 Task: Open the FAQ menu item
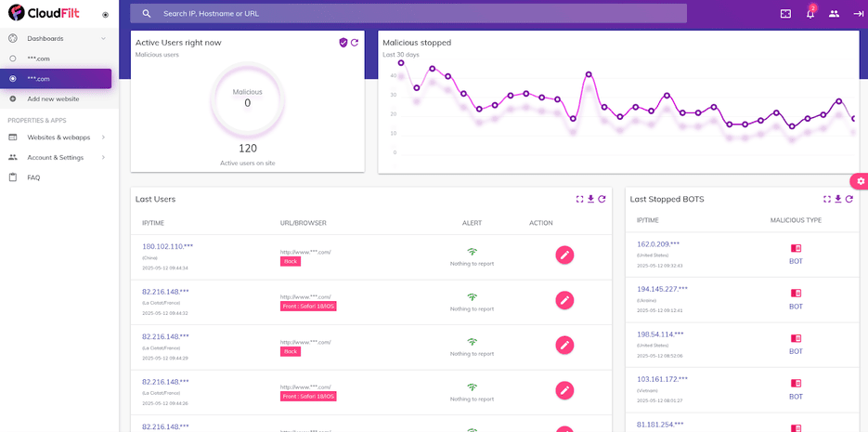point(33,177)
